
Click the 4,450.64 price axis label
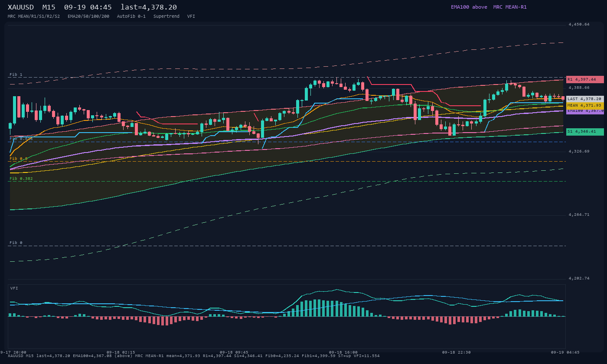579,24
